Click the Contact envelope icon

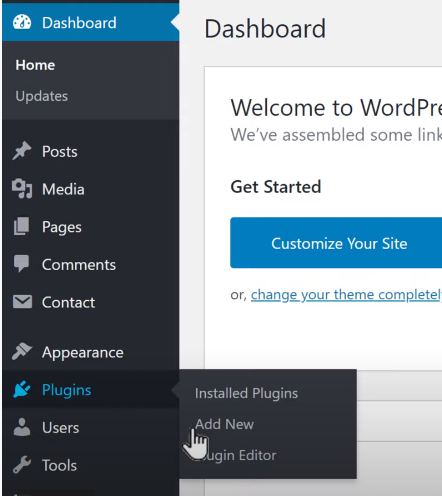coord(22,302)
